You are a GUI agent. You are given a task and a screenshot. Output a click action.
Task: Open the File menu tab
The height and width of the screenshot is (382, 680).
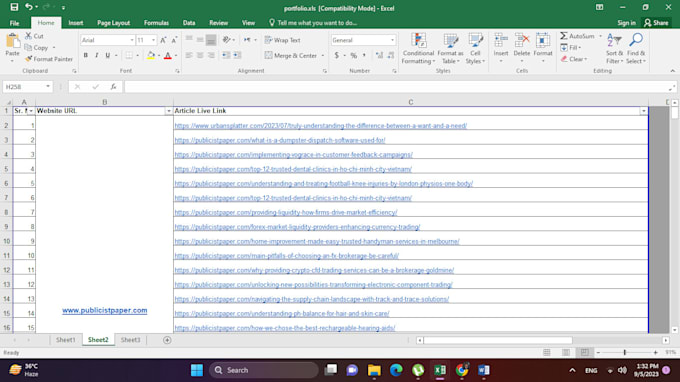tap(14, 23)
